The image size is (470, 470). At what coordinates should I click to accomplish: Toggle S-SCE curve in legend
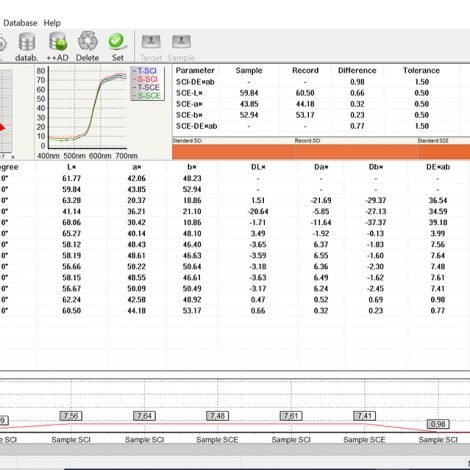point(147,96)
